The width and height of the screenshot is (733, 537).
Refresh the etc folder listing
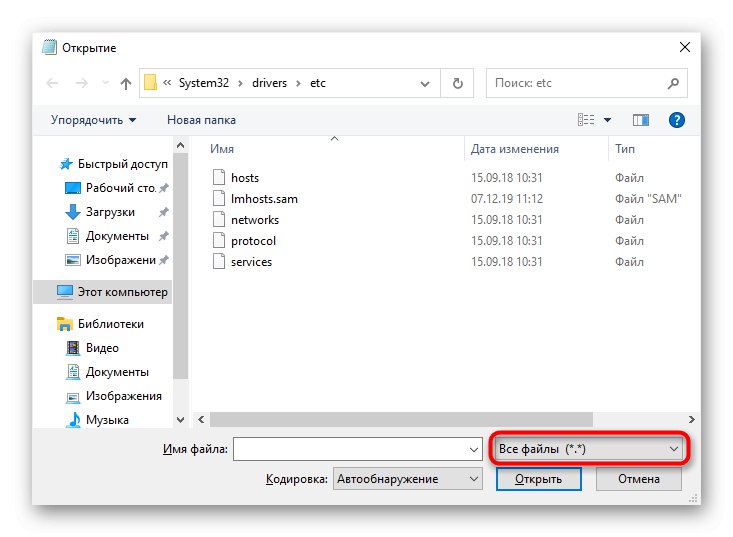click(458, 83)
